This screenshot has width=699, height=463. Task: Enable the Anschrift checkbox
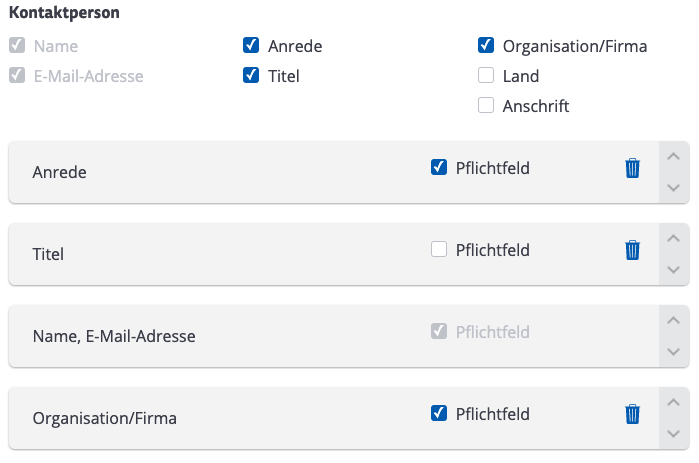[x=486, y=106]
